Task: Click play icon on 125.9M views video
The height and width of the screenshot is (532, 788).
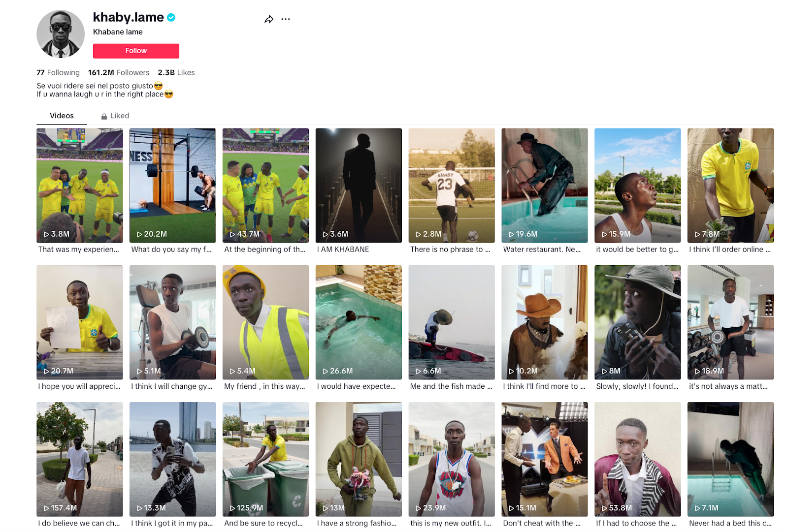Action: 232,508
